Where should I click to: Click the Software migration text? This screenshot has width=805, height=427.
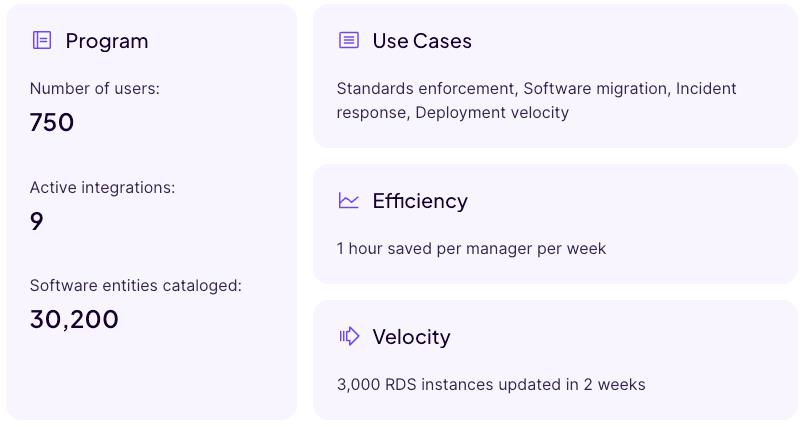[596, 88]
